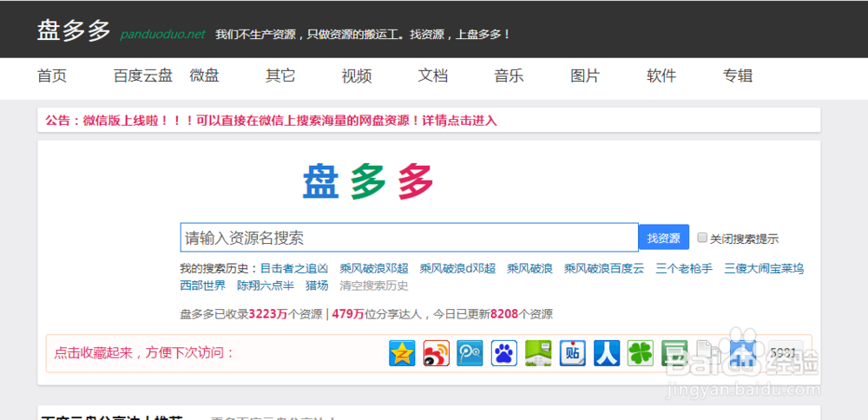The height and width of the screenshot is (420, 868).
Task: Open 专辑 navigation tab
Action: point(738,75)
